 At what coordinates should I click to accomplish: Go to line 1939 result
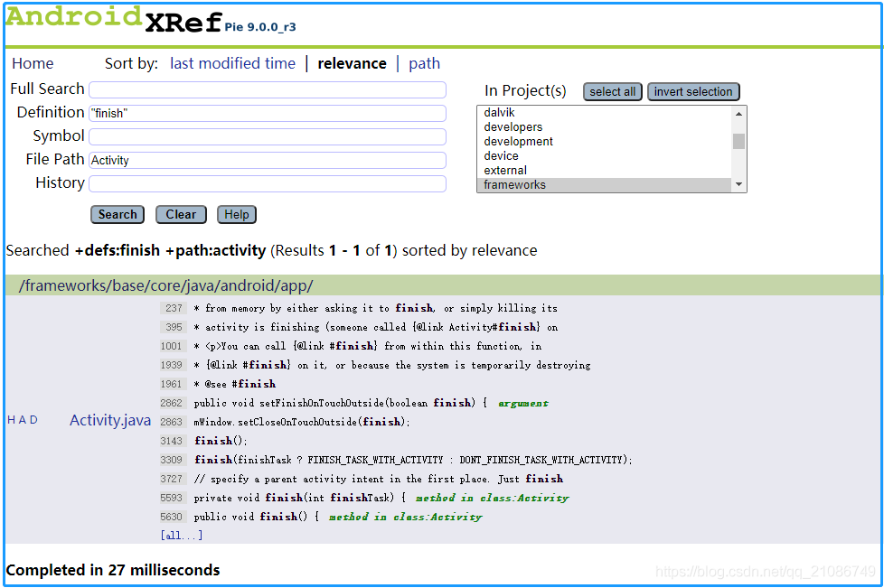pyautogui.click(x=376, y=365)
